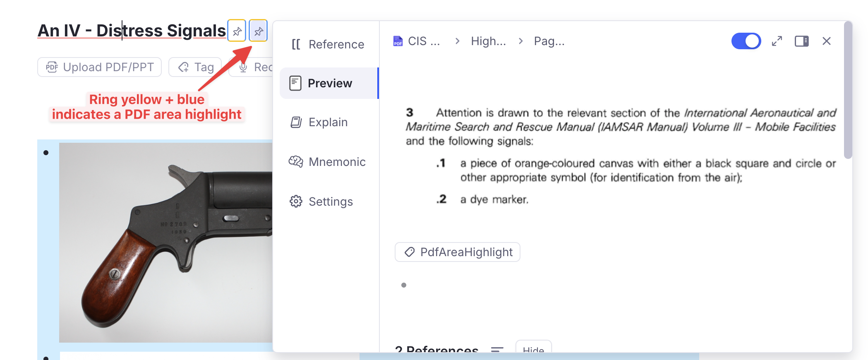The height and width of the screenshot is (360, 868).
Task: Click the side panel layout icon
Action: point(802,41)
